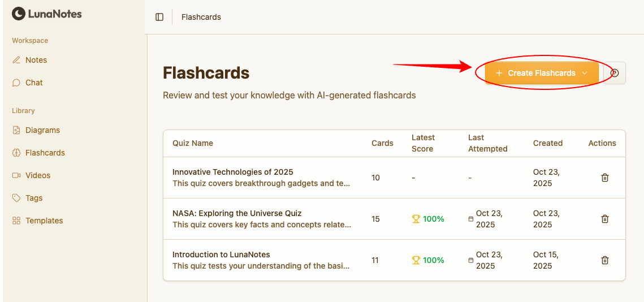The width and height of the screenshot is (644, 302).
Task: Select Videos in sidebar
Action: pos(38,175)
